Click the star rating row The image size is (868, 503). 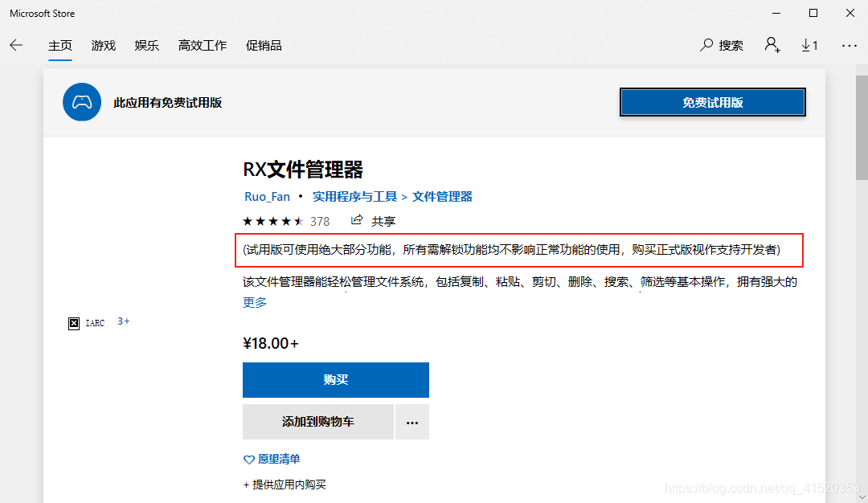tap(273, 221)
